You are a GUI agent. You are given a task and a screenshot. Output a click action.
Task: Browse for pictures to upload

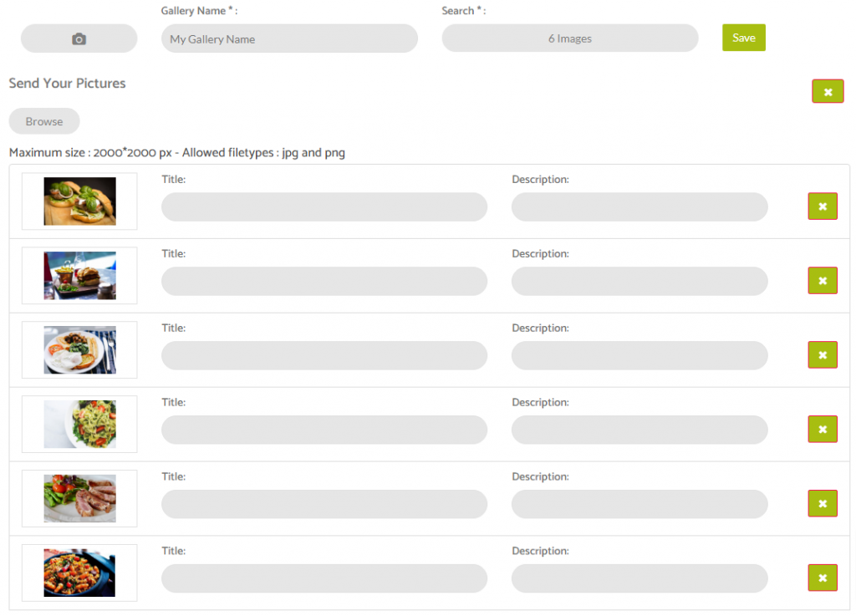point(44,121)
